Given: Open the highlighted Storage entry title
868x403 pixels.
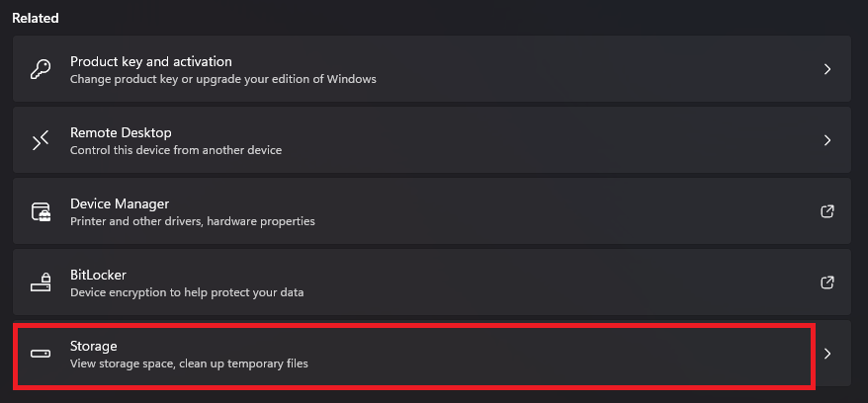Looking at the screenshot, I should (94, 346).
